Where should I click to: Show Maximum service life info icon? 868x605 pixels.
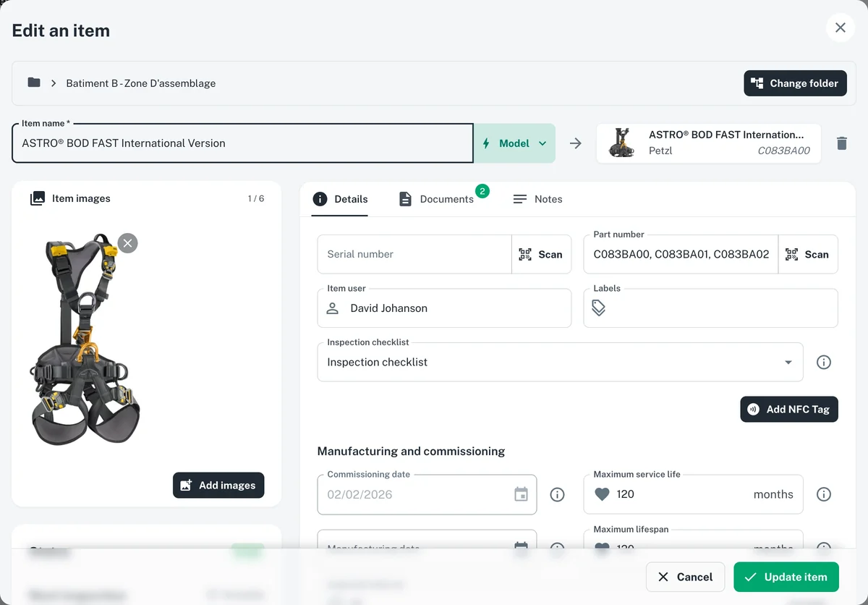823,494
